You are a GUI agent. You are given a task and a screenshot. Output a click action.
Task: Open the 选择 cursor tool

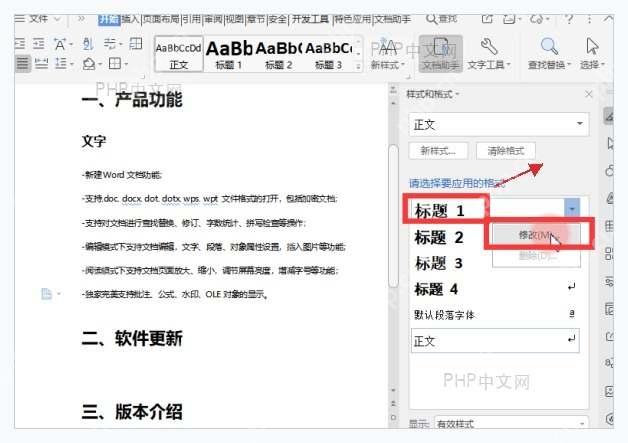pos(592,54)
